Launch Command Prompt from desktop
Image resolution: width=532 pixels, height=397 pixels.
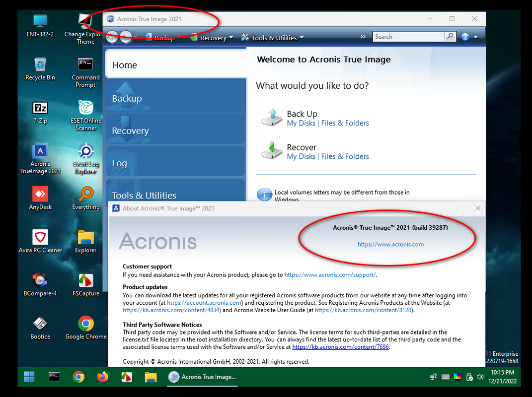[85, 72]
